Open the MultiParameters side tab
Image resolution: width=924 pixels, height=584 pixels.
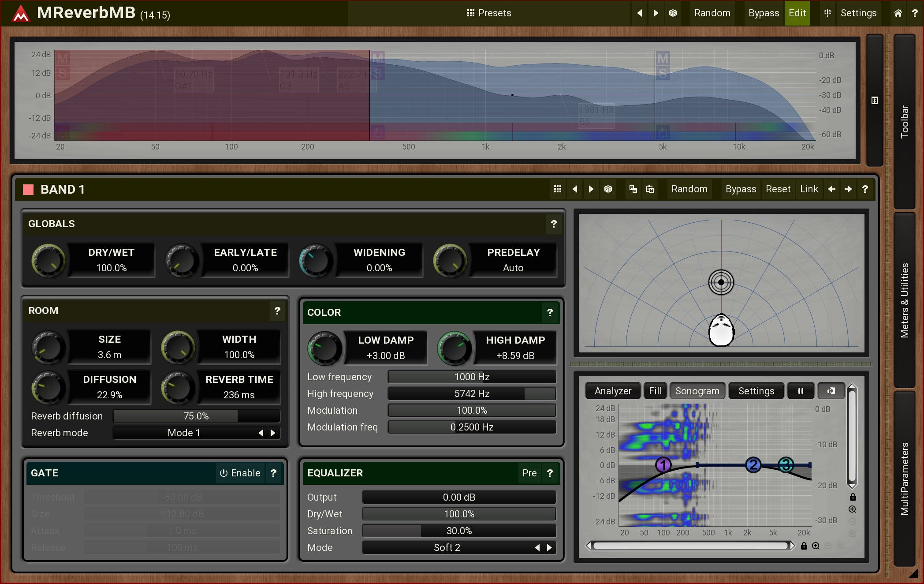(905, 479)
